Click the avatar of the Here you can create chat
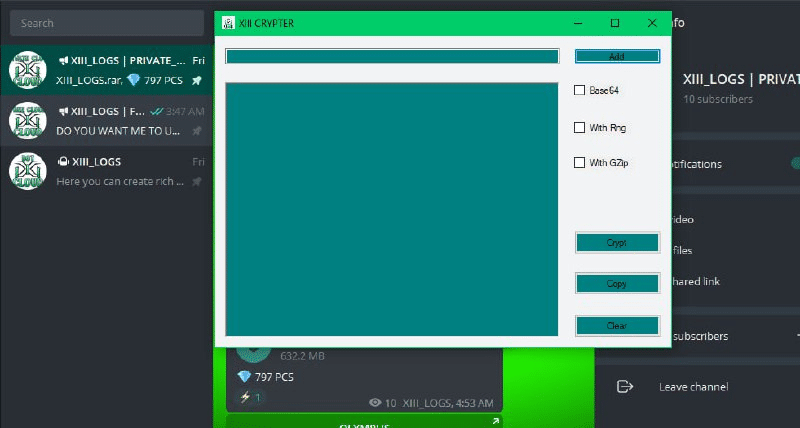Viewport: 800px width, 428px height. [28, 171]
